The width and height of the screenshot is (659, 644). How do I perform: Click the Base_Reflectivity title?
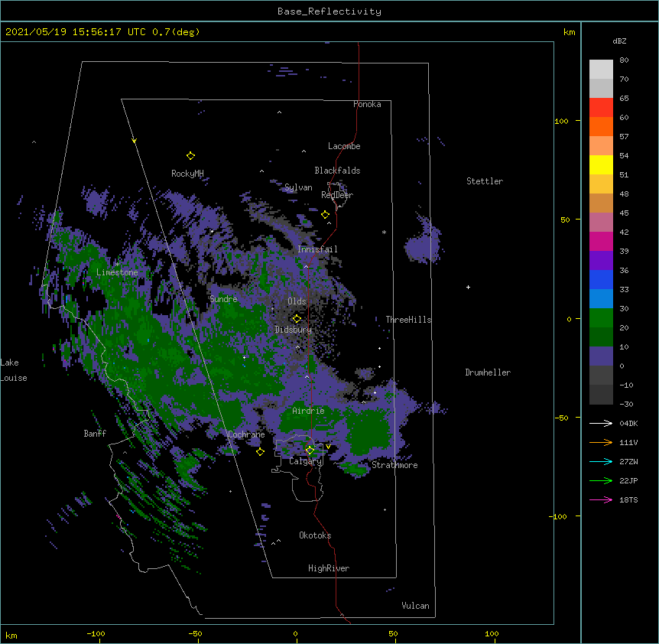329,11
